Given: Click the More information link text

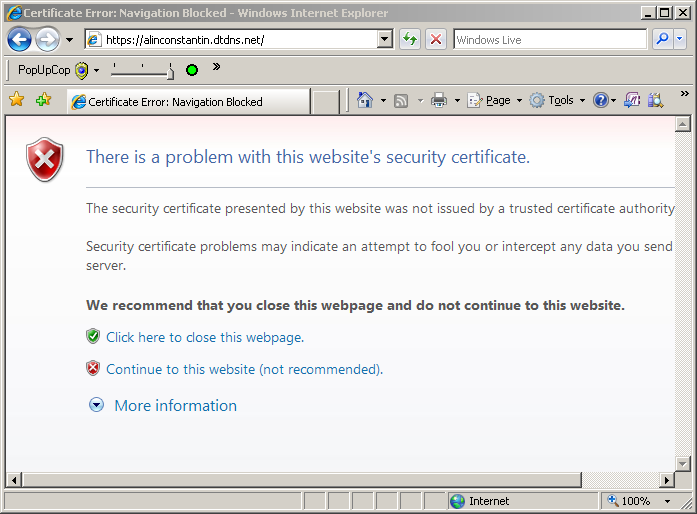Looking at the screenshot, I should point(176,406).
